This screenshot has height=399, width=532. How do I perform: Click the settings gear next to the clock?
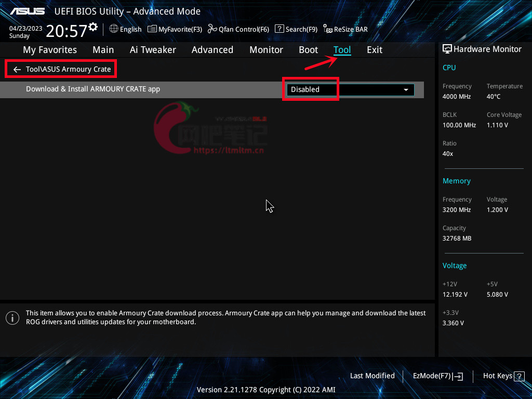coord(93,27)
